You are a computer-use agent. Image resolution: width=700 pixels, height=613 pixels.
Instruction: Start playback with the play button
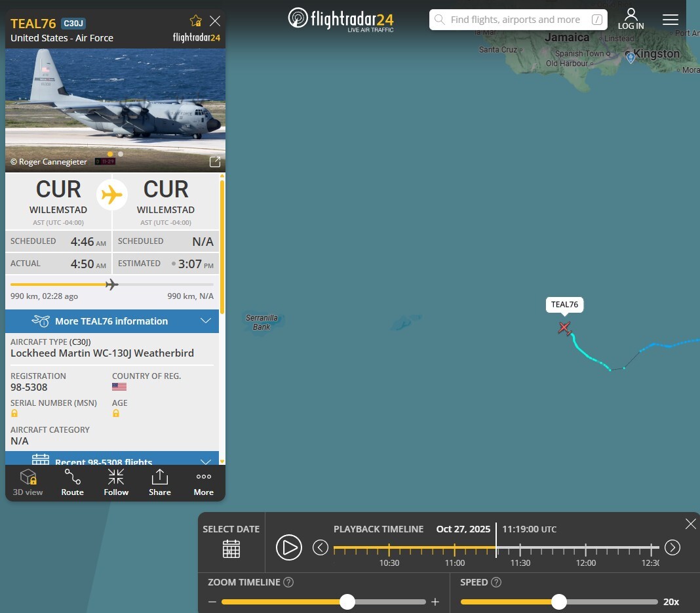pyautogui.click(x=289, y=547)
